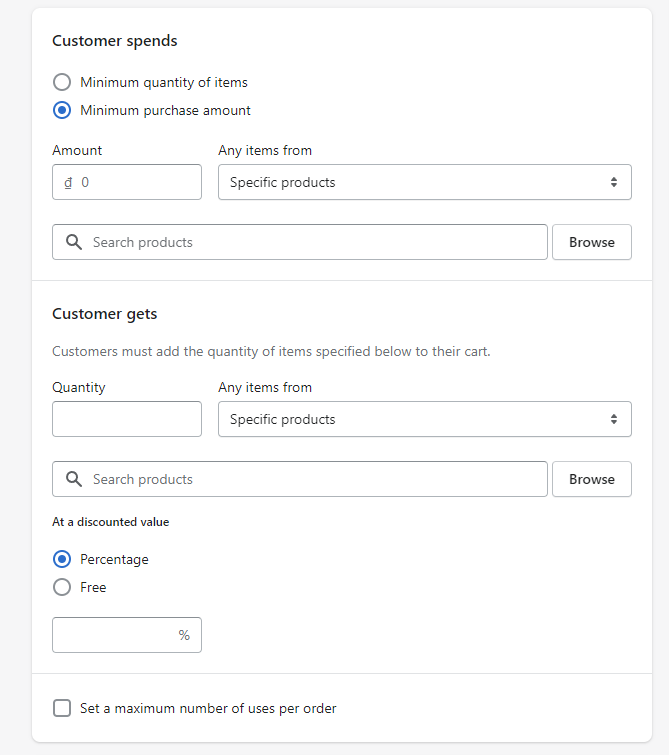Click Search products under Customer spends

(x=310, y=242)
